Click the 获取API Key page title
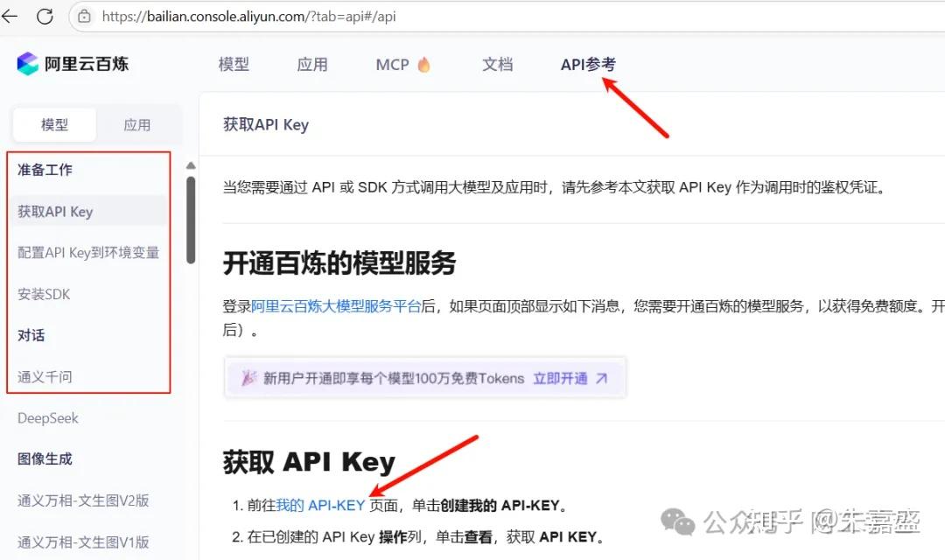 coord(266,125)
